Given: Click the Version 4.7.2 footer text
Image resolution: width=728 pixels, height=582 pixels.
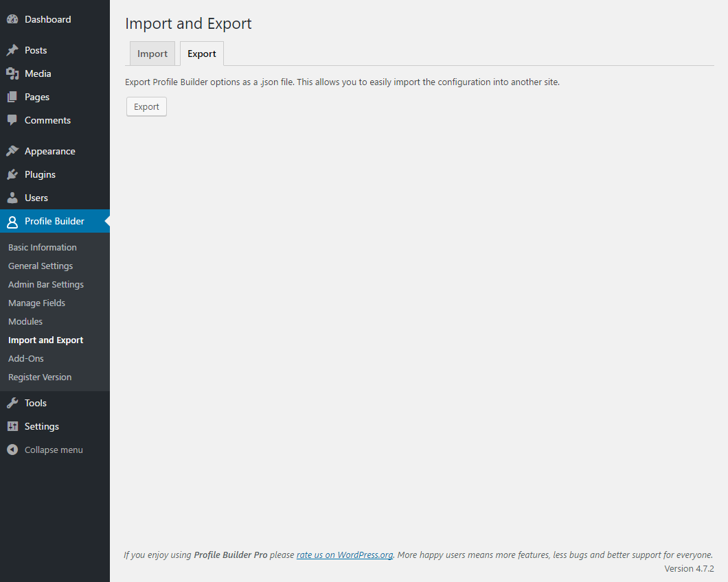Looking at the screenshot, I should [689, 568].
